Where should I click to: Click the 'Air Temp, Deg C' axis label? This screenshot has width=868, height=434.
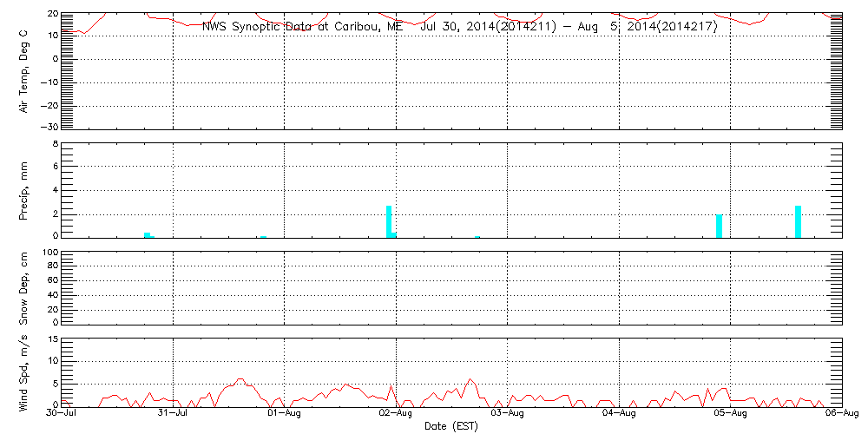click(x=24, y=70)
